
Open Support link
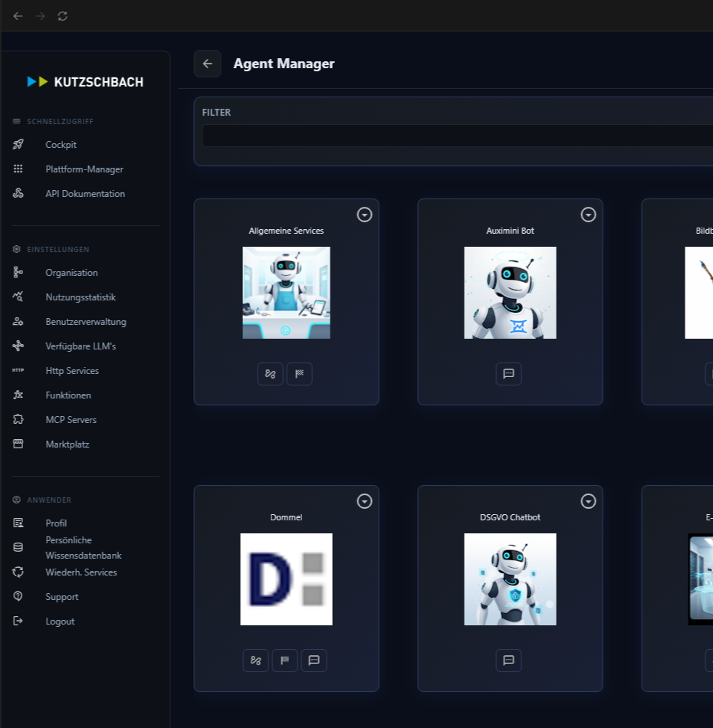click(62, 597)
